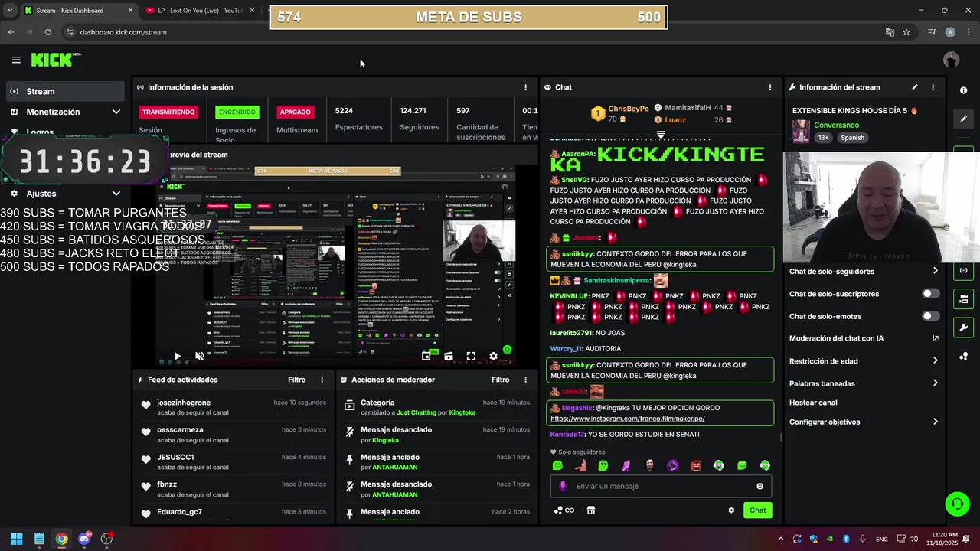This screenshot has width=980, height=551.
Task: Open chat settings gear near Chat button
Action: point(731,510)
